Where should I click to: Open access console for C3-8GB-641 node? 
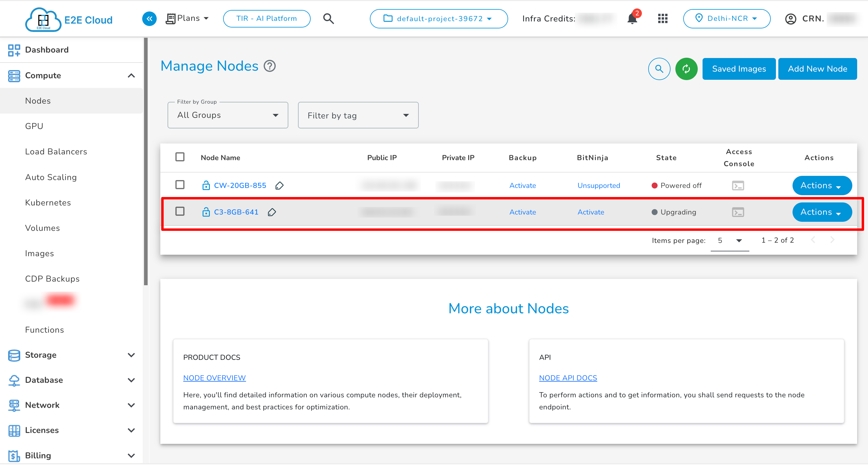point(738,212)
